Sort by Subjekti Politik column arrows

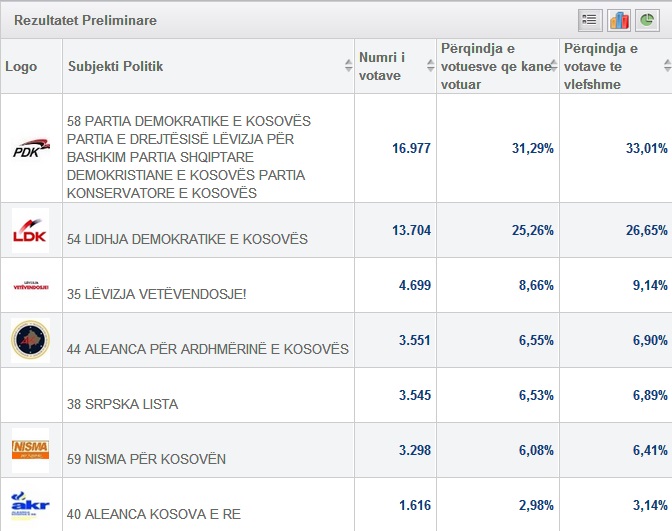[348, 66]
